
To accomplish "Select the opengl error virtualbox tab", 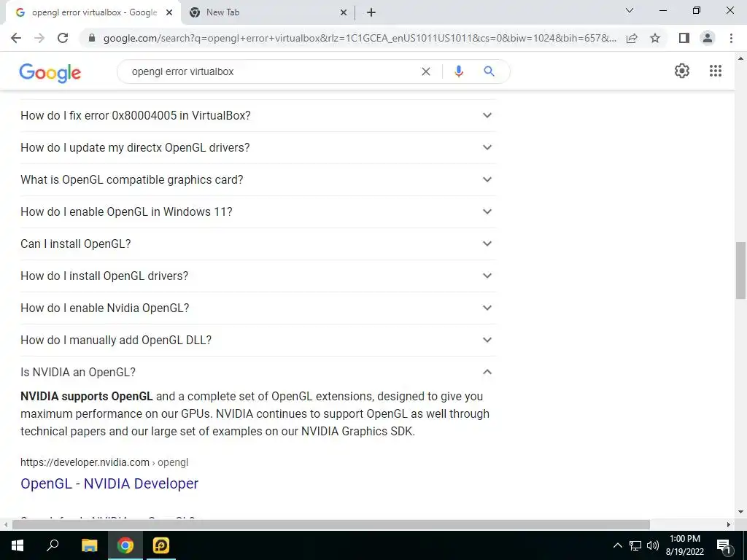I will tap(94, 12).
